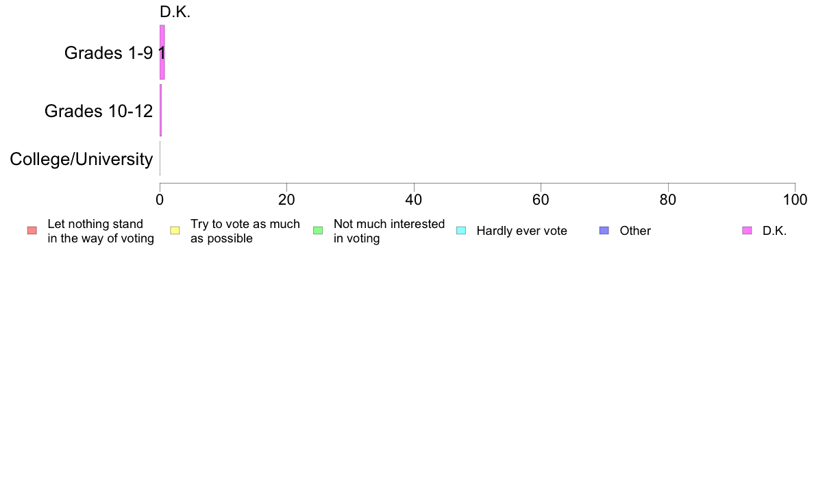Click the yellow 'Try to vote' legend swatch
Image resolution: width=814 pixels, height=504 pixels.
click(175, 231)
